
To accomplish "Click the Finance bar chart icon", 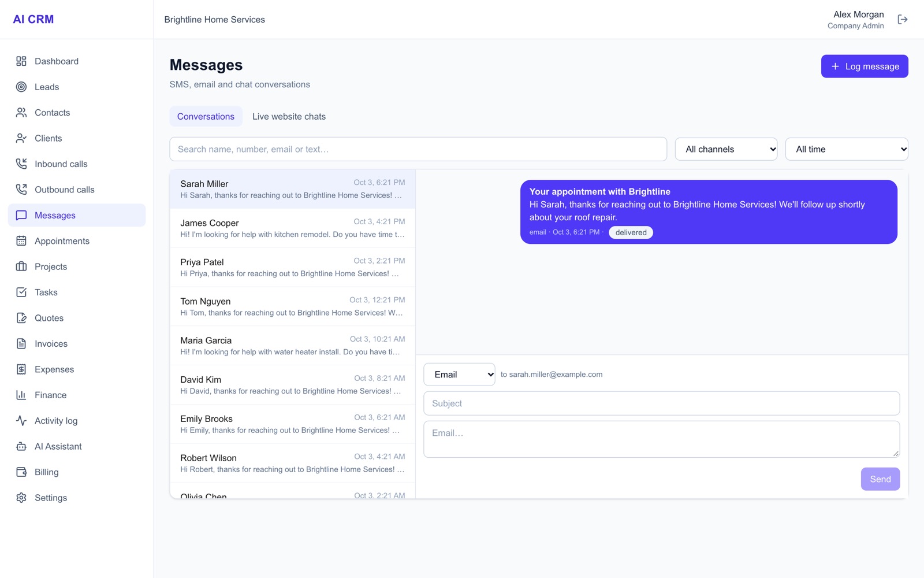I will pyautogui.click(x=21, y=395).
